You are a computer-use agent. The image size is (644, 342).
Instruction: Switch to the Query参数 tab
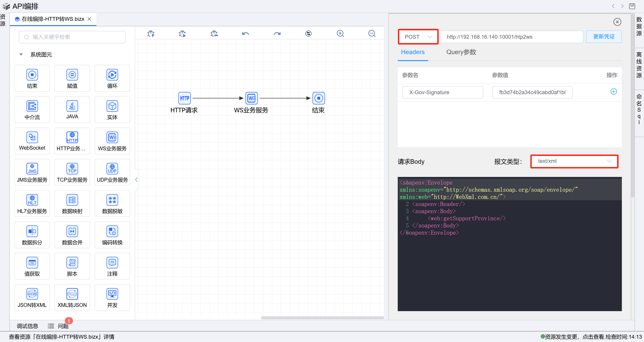coord(461,52)
